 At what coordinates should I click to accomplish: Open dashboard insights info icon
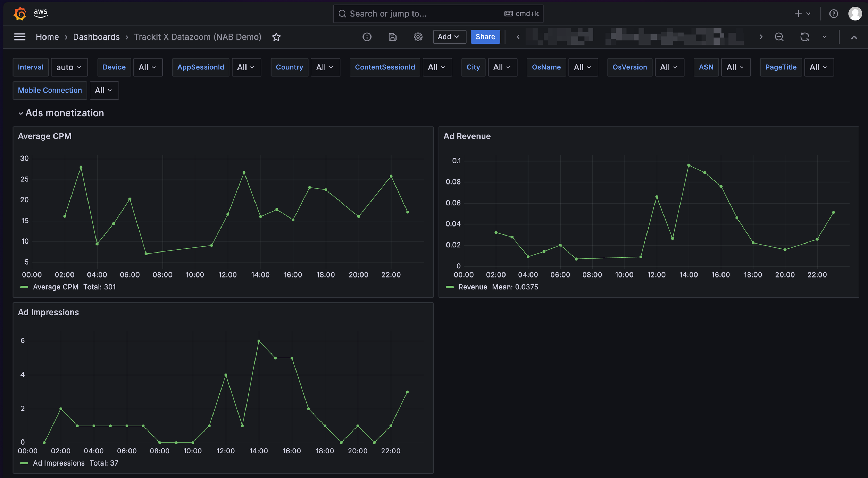[x=367, y=37]
